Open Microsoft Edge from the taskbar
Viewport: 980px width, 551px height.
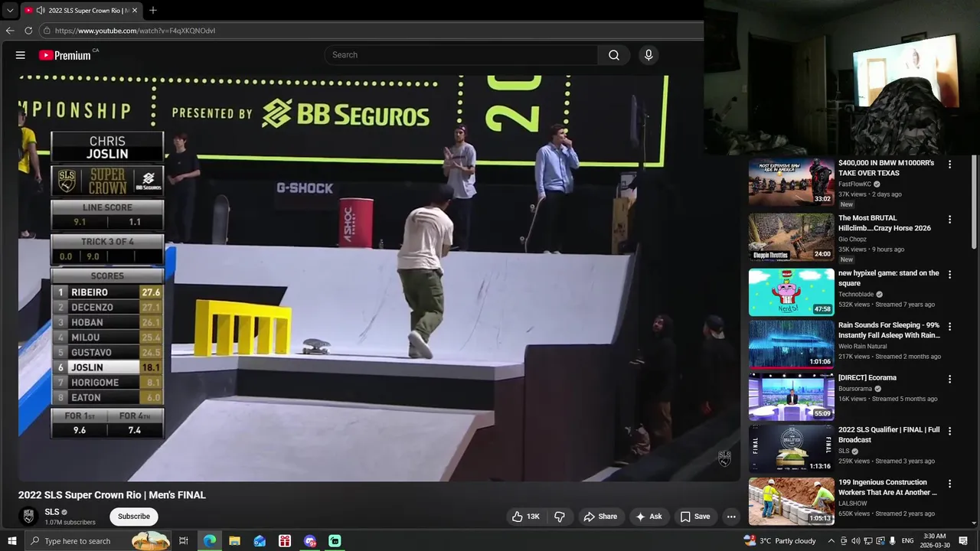(x=210, y=541)
